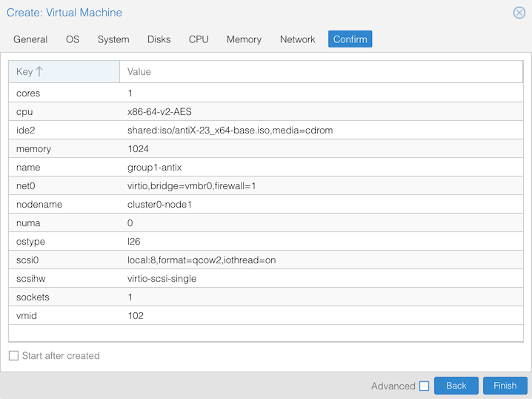This screenshot has height=399, width=532.
Task: Click the net0 configuration row
Action: point(265,186)
